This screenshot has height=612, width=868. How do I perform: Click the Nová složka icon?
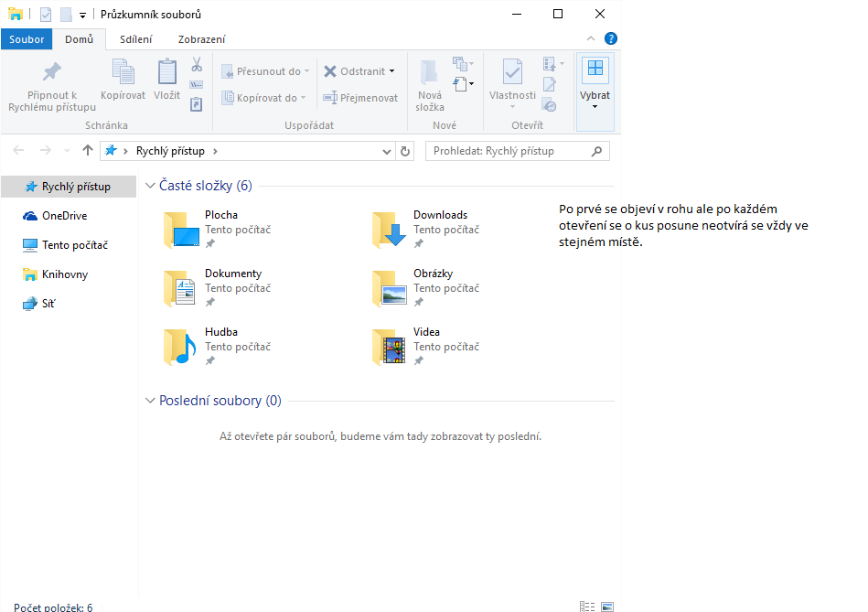point(429,72)
